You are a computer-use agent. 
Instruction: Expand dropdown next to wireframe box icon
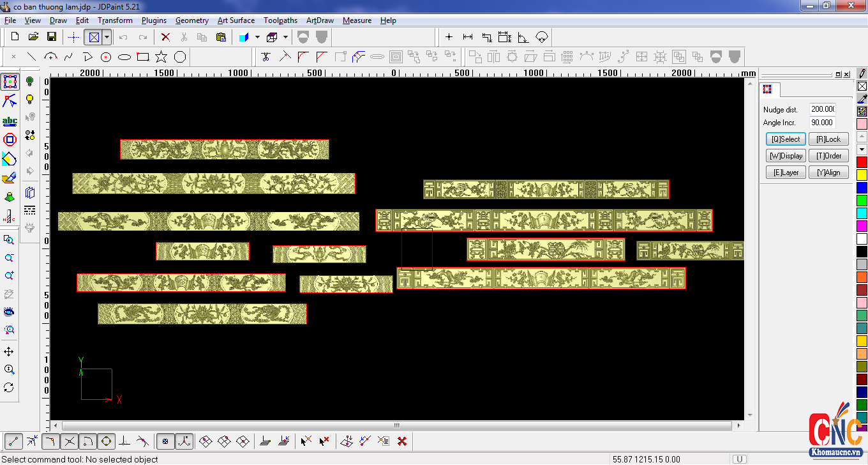click(285, 37)
